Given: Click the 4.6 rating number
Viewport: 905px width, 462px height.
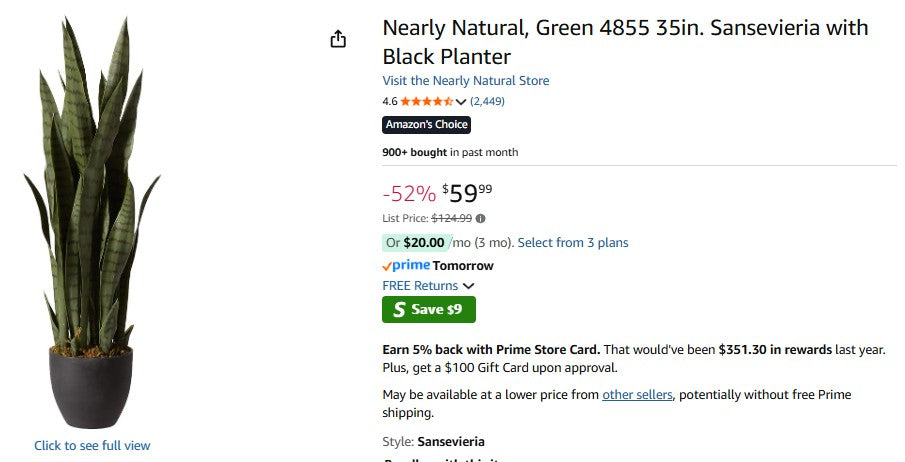Looking at the screenshot, I should pyautogui.click(x=390, y=101).
